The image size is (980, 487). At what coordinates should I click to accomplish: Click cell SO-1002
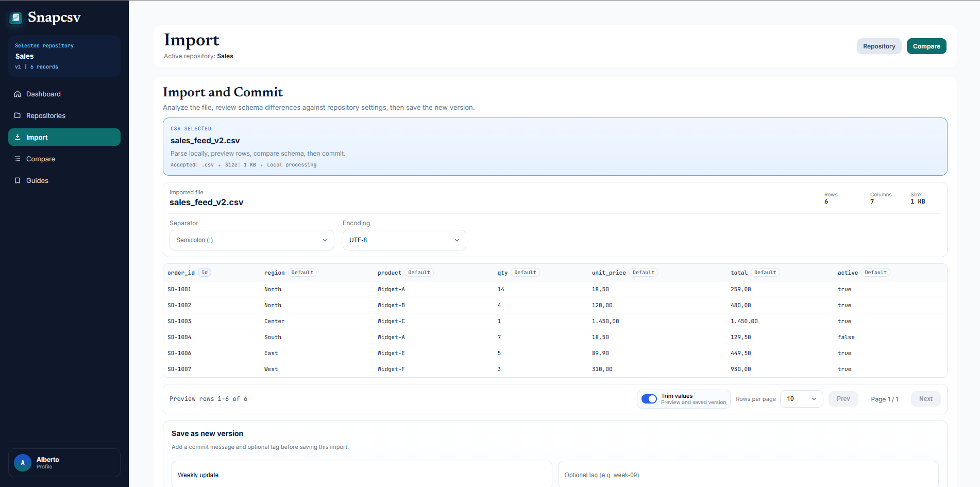pyautogui.click(x=179, y=306)
